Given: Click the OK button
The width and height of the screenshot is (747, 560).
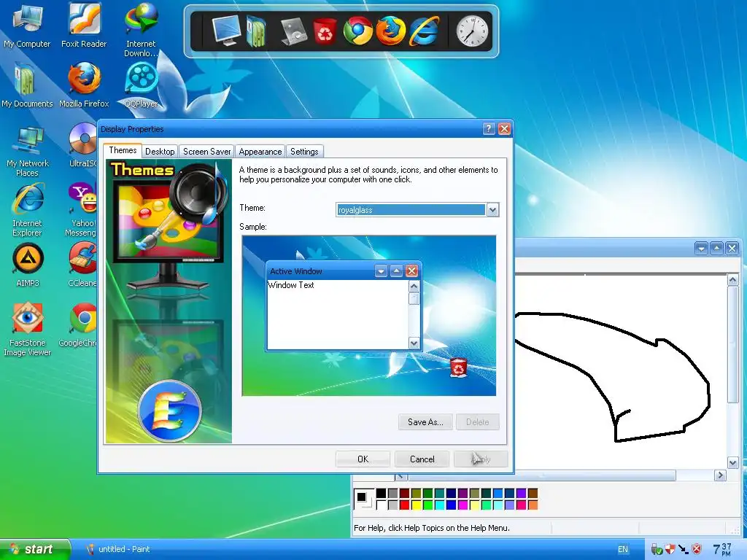Looking at the screenshot, I should tap(363, 459).
